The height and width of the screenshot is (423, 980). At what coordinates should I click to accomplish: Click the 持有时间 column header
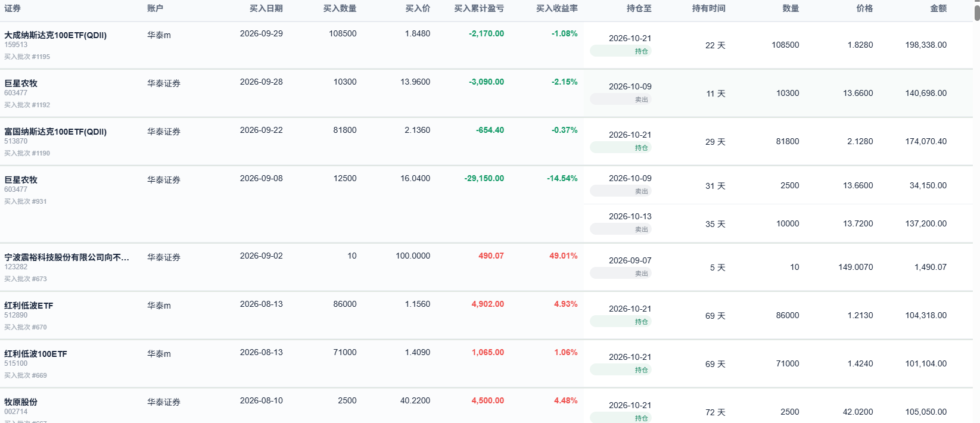click(x=709, y=8)
